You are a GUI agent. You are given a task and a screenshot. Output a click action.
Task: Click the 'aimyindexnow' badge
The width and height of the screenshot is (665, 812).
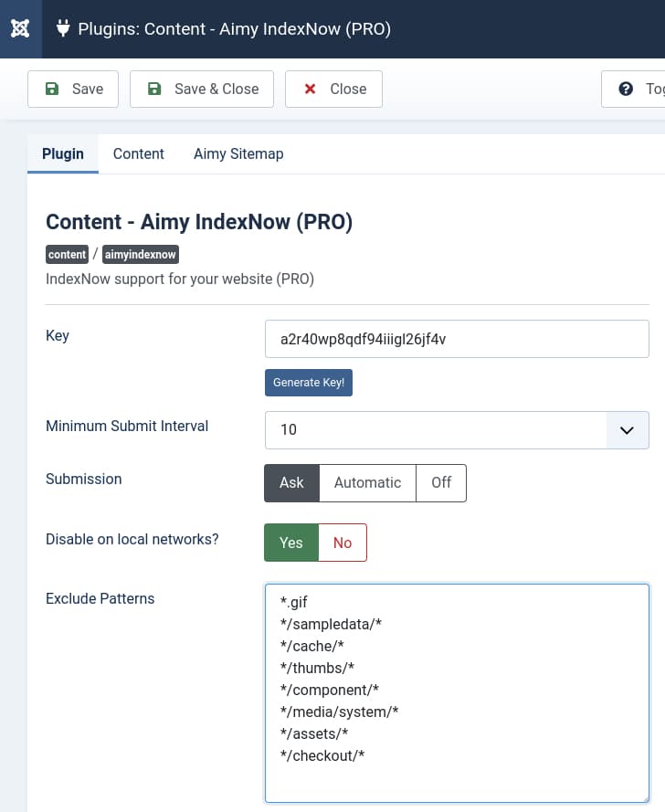(141, 254)
